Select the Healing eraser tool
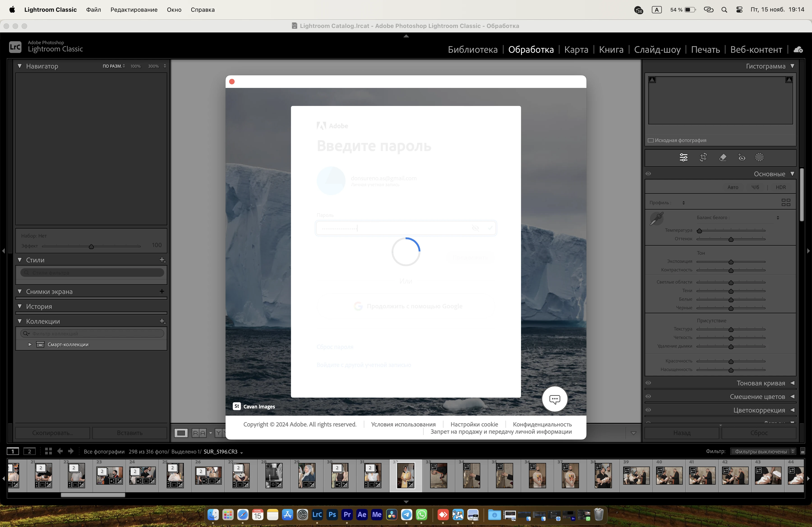The width and height of the screenshot is (812, 527). 723,158
